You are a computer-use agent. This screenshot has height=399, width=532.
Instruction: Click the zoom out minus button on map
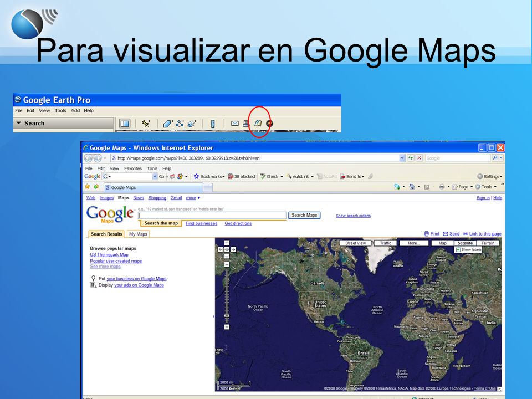227,327
